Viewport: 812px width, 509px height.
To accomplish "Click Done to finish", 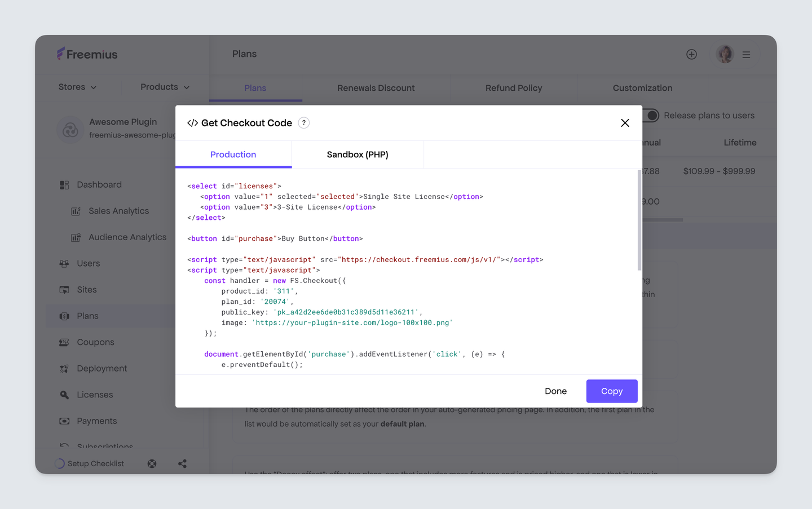I will pos(555,391).
